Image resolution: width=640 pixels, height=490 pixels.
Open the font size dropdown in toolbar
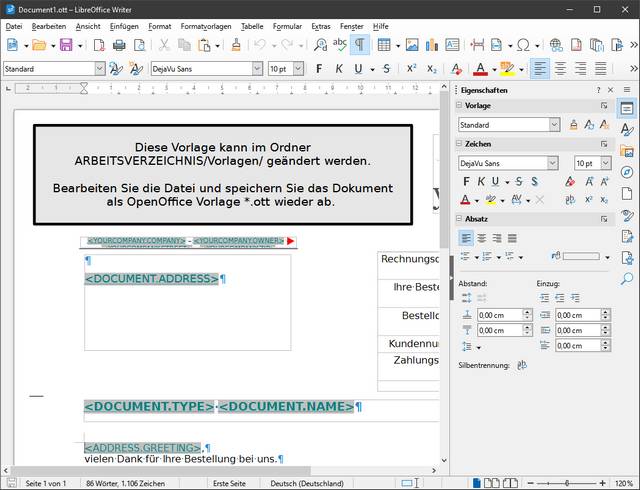coord(298,69)
